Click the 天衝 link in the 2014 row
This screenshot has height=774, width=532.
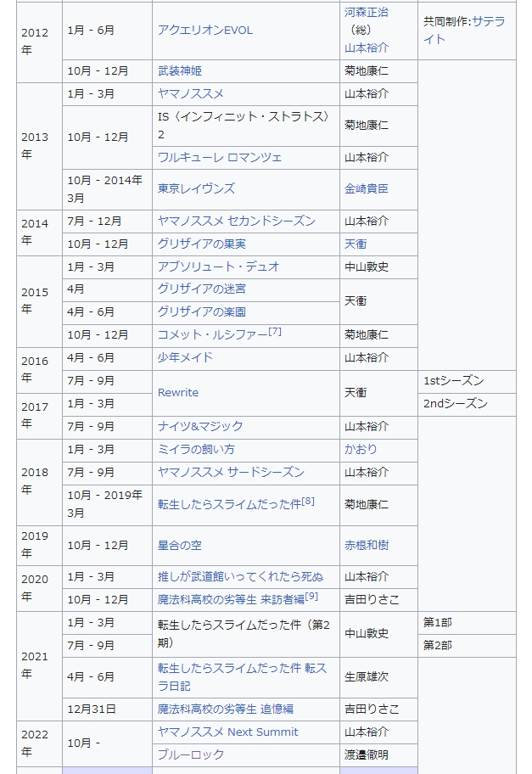(356, 244)
